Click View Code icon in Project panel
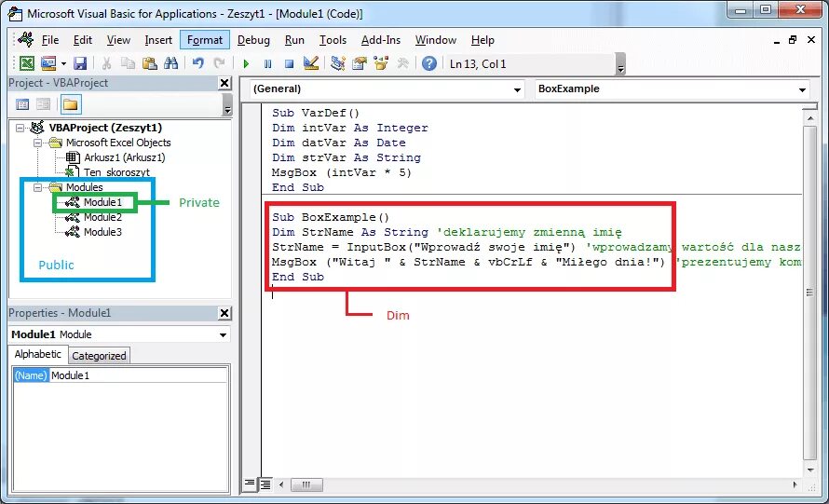 22,104
